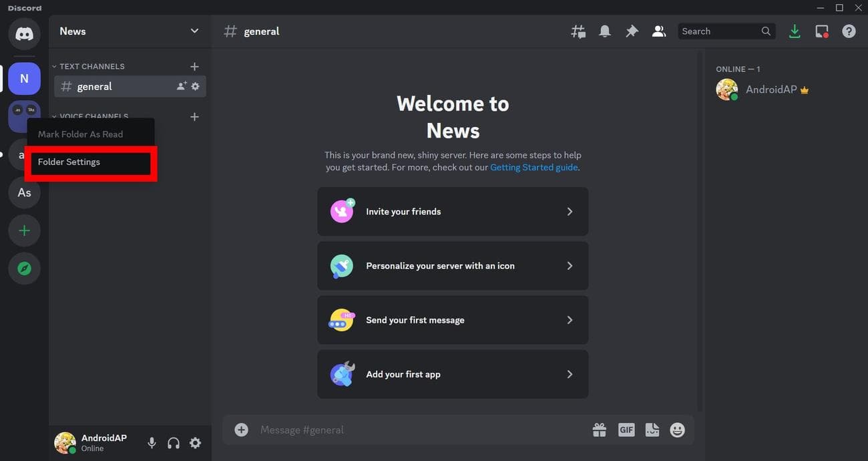Screen dimensions: 868x461
Task: Open the News server dropdown menu
Action: (194, 31)
